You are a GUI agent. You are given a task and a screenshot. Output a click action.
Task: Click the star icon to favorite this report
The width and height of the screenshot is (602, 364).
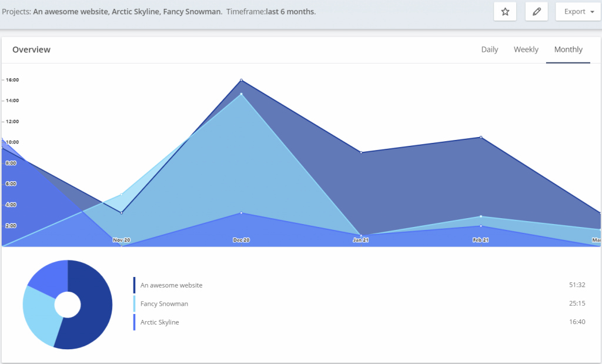tap(504, 11)
